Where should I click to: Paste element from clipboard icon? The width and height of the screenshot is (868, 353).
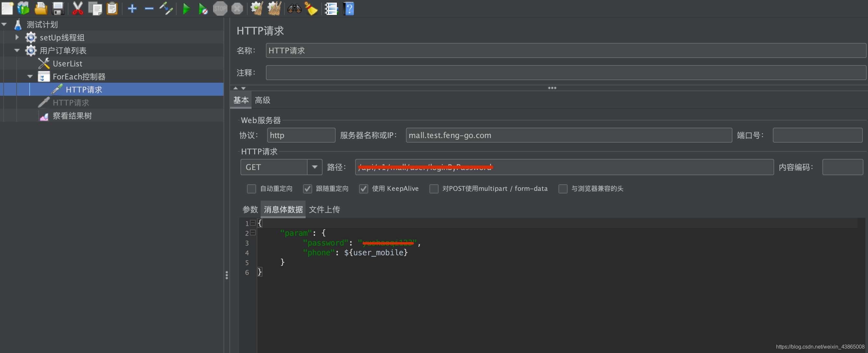112,8
